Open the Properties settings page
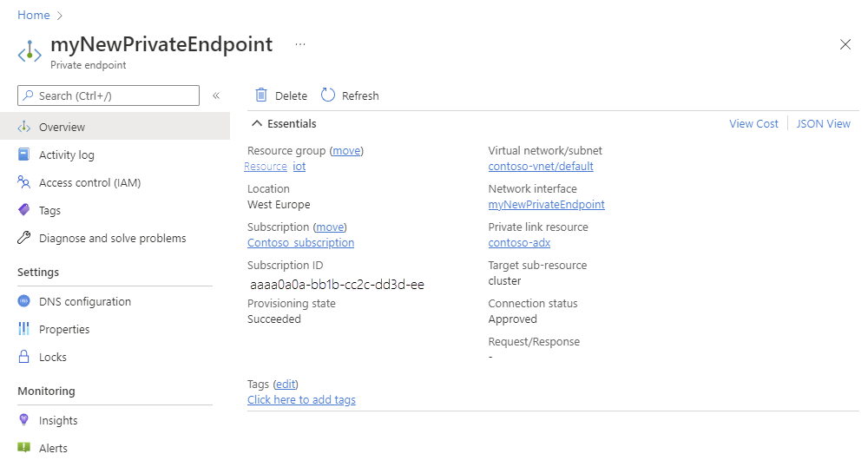868x467 pixels. [x=64, y=329]
